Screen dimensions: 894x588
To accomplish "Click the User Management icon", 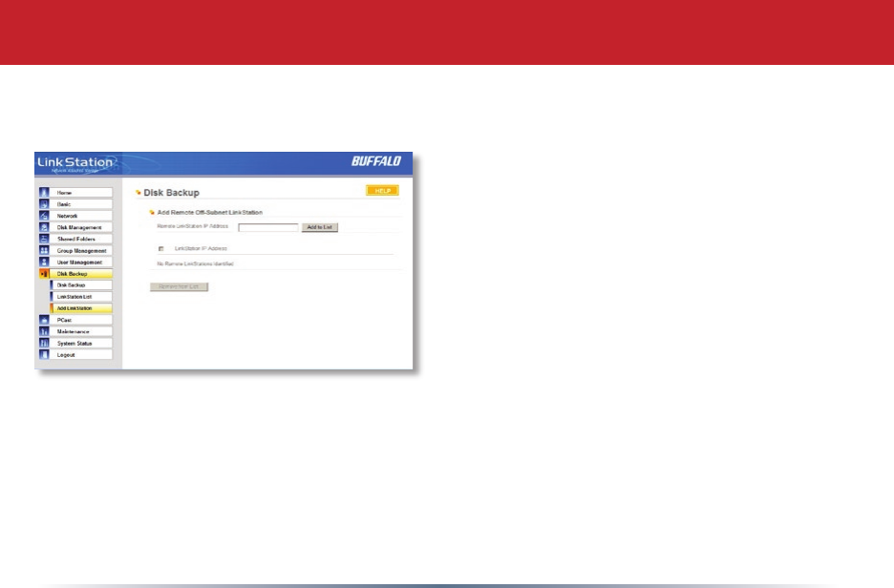I will (44, 262).
